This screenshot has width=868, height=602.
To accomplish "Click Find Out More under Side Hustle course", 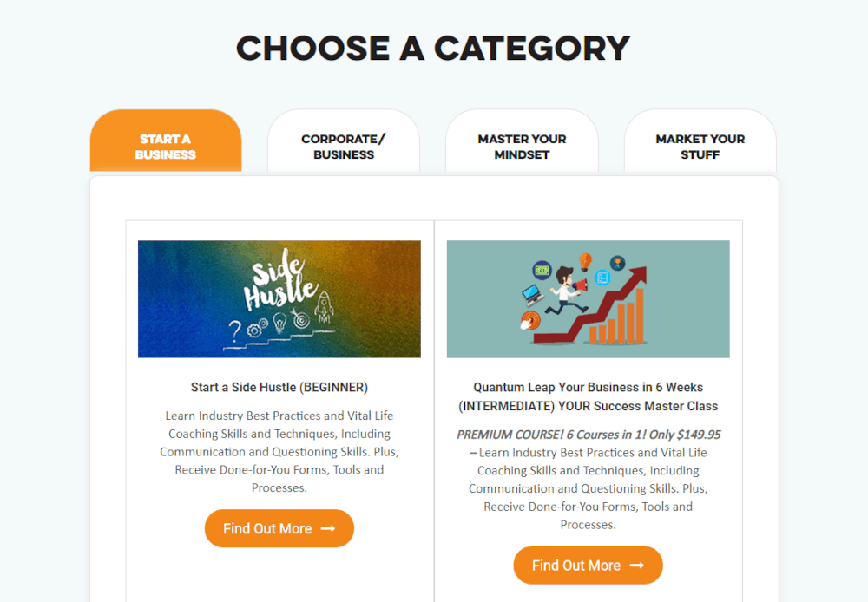I will [x=279, y=528].
